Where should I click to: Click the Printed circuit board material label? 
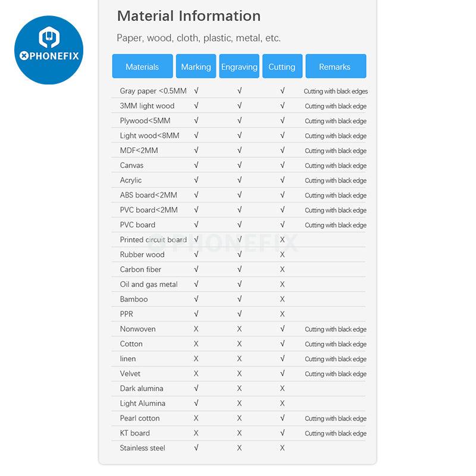click(153, 240)
